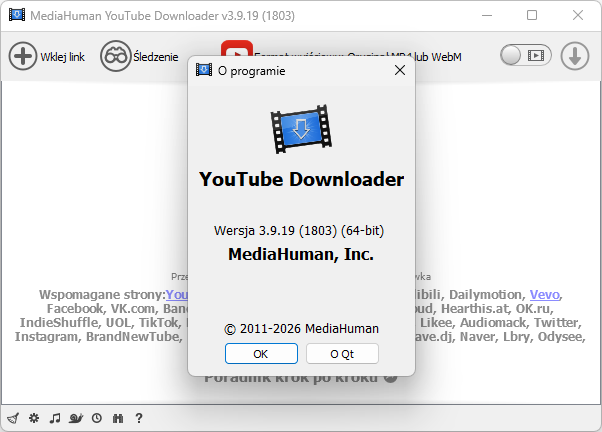
Task: Click the BrandNewTube site text
Action: coord(134,337)
